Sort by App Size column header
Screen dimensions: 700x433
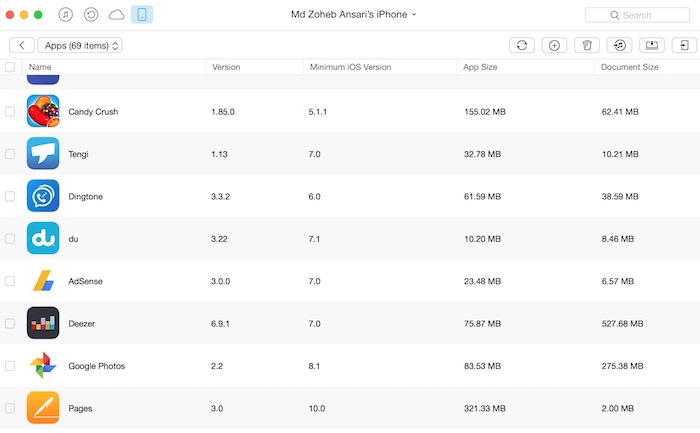tap(482, 67)
